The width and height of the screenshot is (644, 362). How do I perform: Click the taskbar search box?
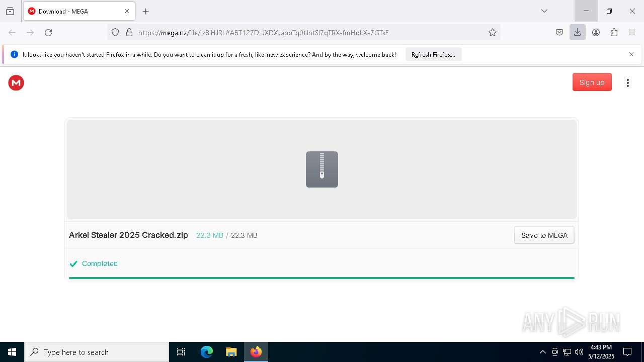click(x=97, y=352)
